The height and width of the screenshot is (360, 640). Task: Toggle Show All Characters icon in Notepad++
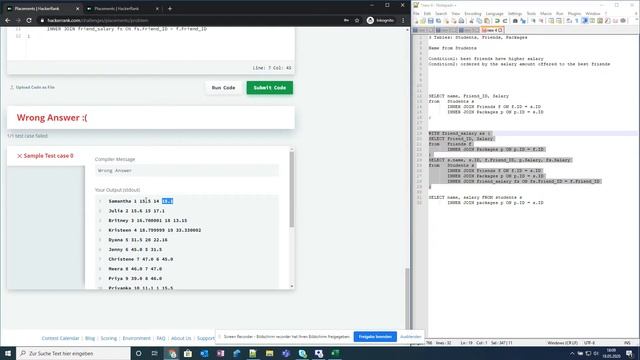coord(577,21)
